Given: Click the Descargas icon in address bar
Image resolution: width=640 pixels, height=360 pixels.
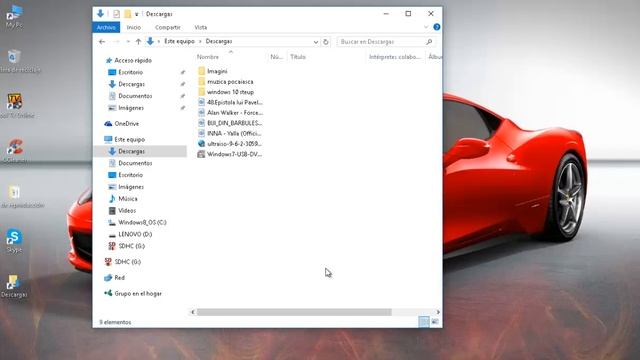Looking at the screenshot, I should 150,41.
